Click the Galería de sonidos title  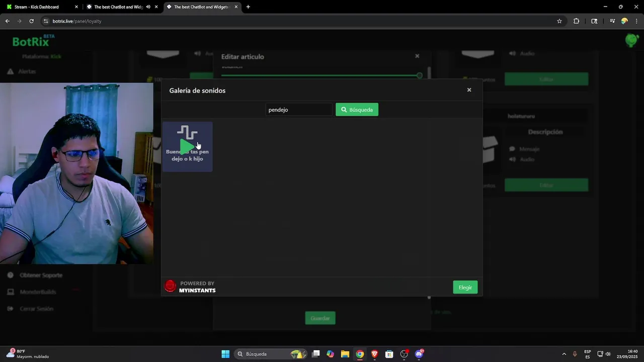197,90
